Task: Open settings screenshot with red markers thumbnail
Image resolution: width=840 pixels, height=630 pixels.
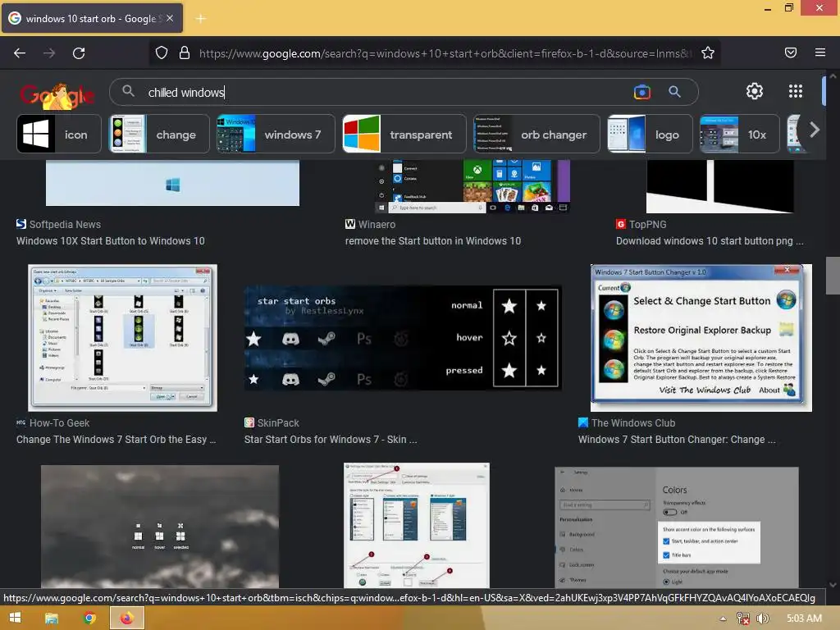Action: (x=416, y=525)
